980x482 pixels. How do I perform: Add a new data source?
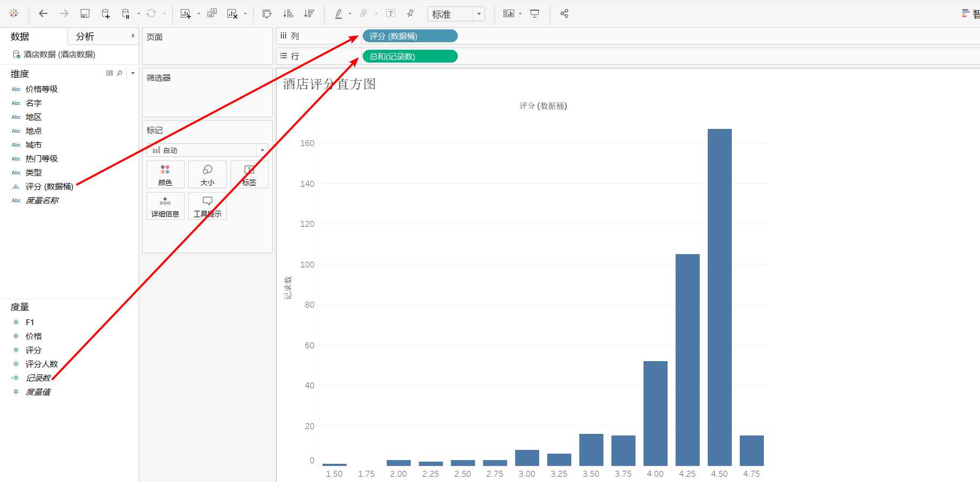pyautogui.click(x=105, y=13)
